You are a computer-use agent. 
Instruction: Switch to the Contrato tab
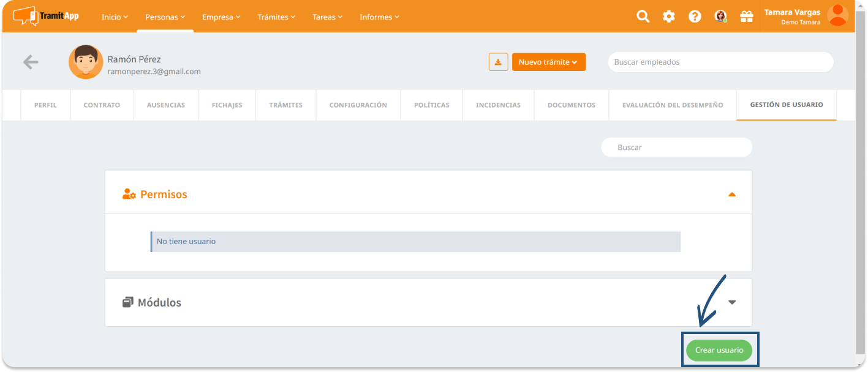pyautogui.click(x=102, y=105)
